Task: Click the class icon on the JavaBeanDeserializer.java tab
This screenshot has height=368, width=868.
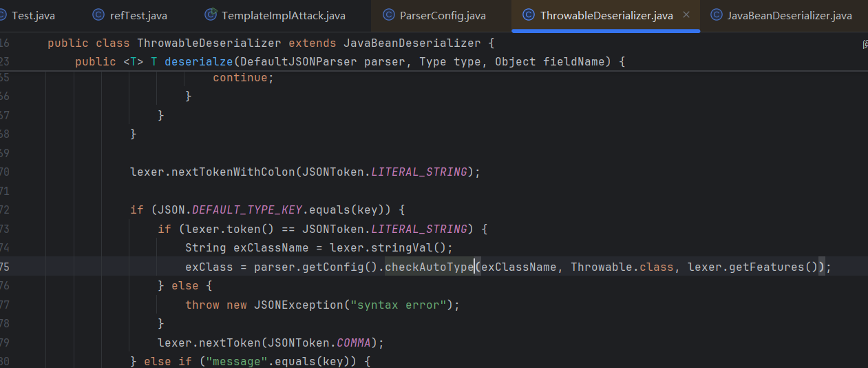Action: tap(717, 15)
